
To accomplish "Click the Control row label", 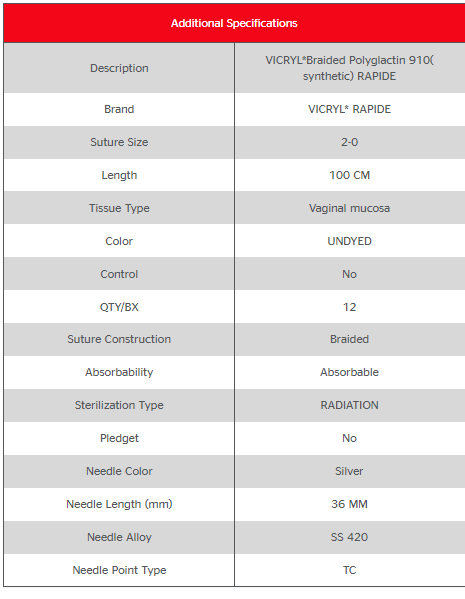I will point(119,274).
